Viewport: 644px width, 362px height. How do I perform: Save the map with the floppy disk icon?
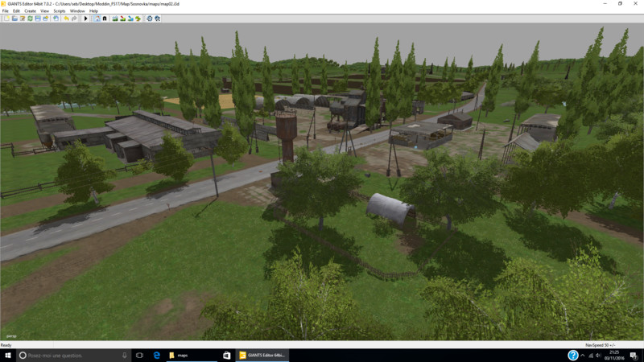(38, 18)
